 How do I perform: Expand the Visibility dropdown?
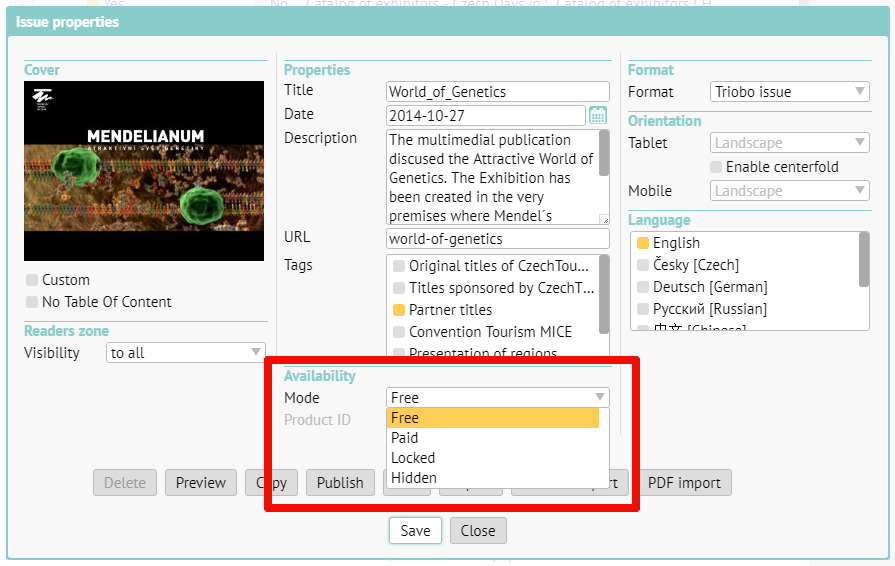[x=185, y=353]
